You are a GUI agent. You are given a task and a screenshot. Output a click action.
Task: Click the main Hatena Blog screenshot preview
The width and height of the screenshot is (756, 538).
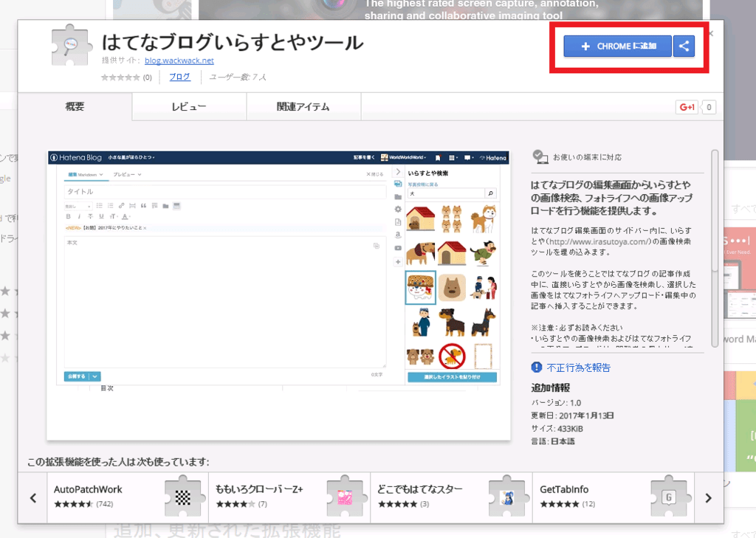tap(278, 295)
